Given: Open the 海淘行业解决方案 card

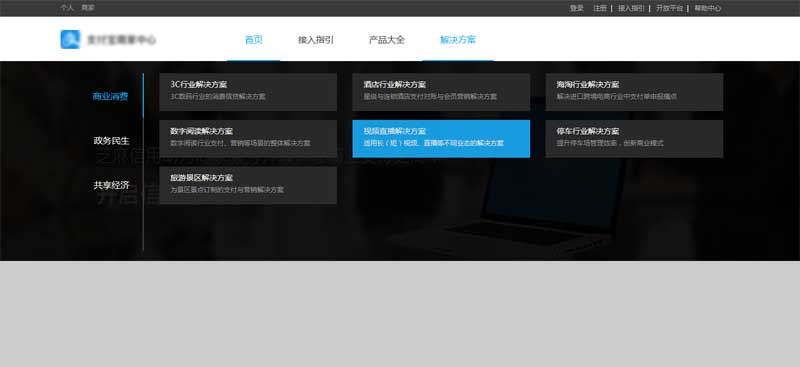Looking at the screenshot, I should 634,92.
